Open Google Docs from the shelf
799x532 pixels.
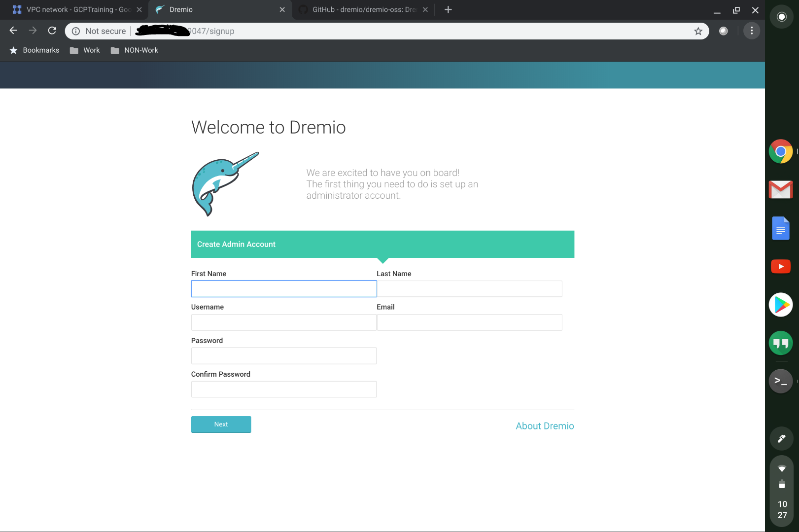coord(781,228)
